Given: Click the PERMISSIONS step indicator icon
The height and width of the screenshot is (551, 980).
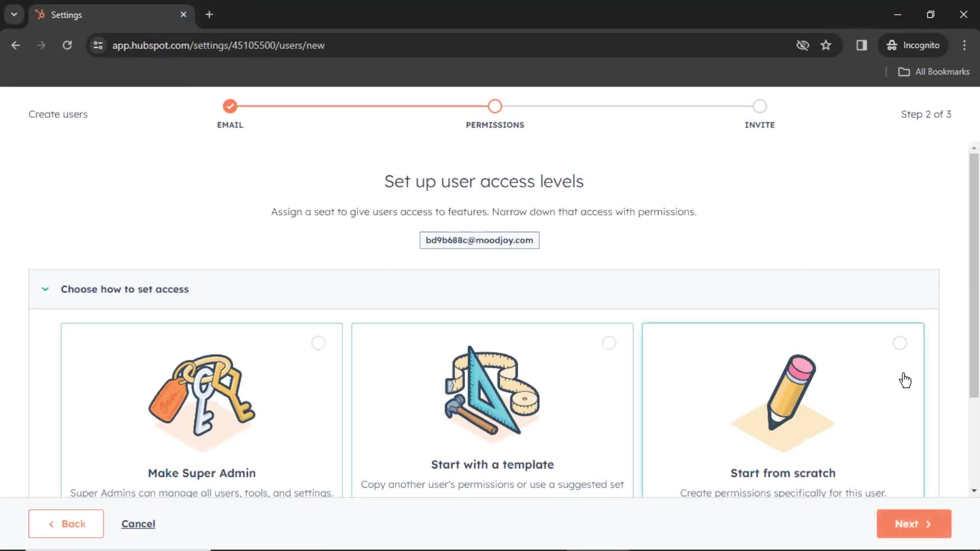Looking at the screenshot, I should click(x=495, y=106).
